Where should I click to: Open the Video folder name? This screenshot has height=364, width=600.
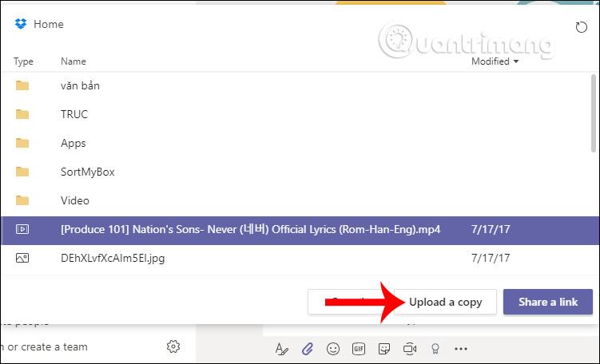pyautogui.click(x=75, y=200)
